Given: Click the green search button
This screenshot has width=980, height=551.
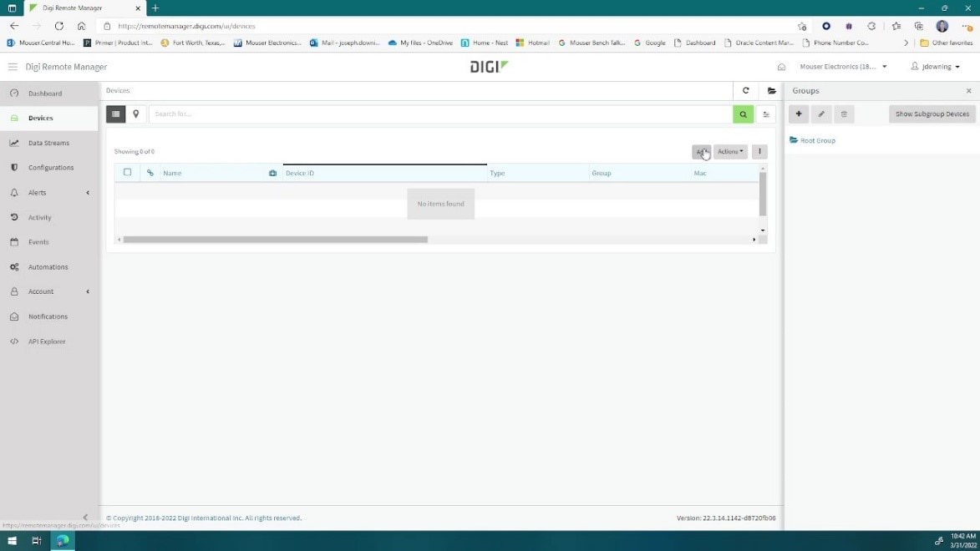Looking at the screenshot, I should click(x=743, y=114).
